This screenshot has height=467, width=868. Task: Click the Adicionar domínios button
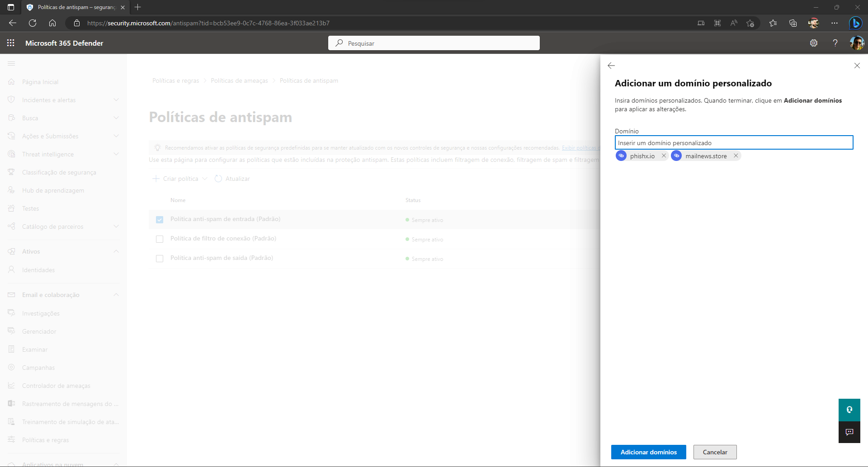coord(648,452)
